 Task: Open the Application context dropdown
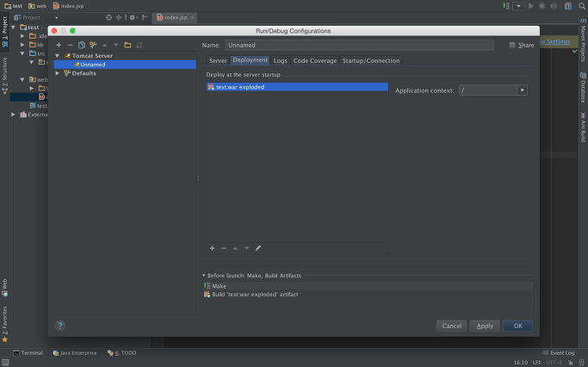[x=522, y=90]
